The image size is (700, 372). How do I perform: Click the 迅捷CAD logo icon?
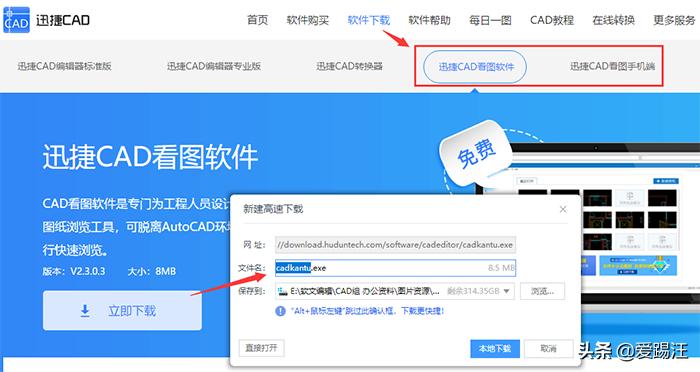coord(16,20)
